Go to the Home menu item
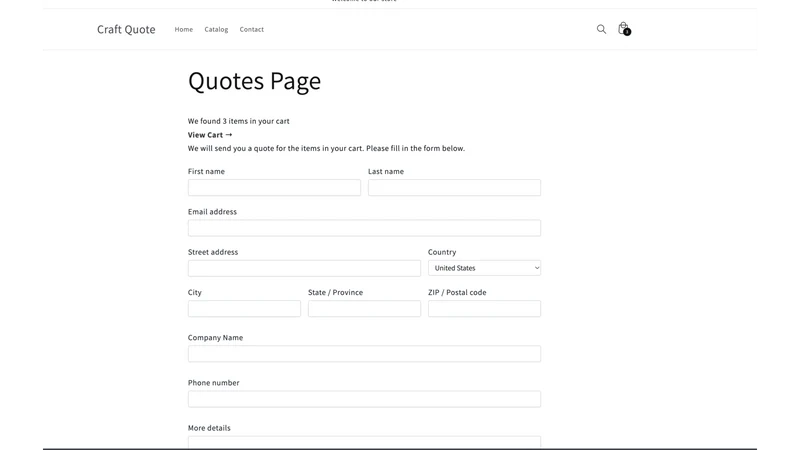Screen dimensions: 800x450 (184, 30)
